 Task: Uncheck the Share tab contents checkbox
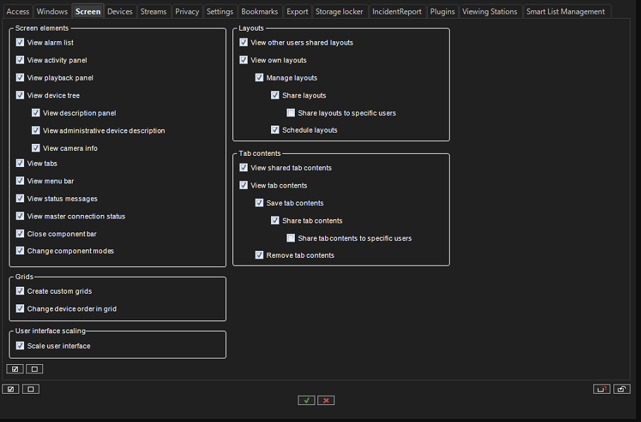point(275,220)
